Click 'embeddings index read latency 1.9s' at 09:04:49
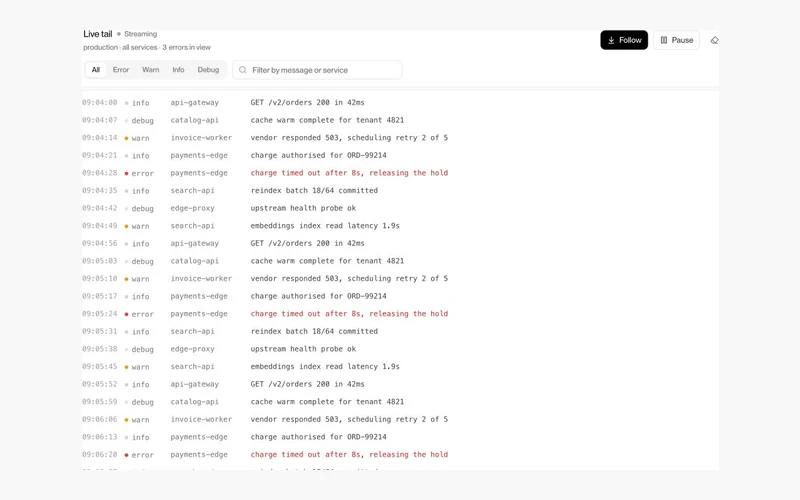800x500 pixels. [325, 226]
